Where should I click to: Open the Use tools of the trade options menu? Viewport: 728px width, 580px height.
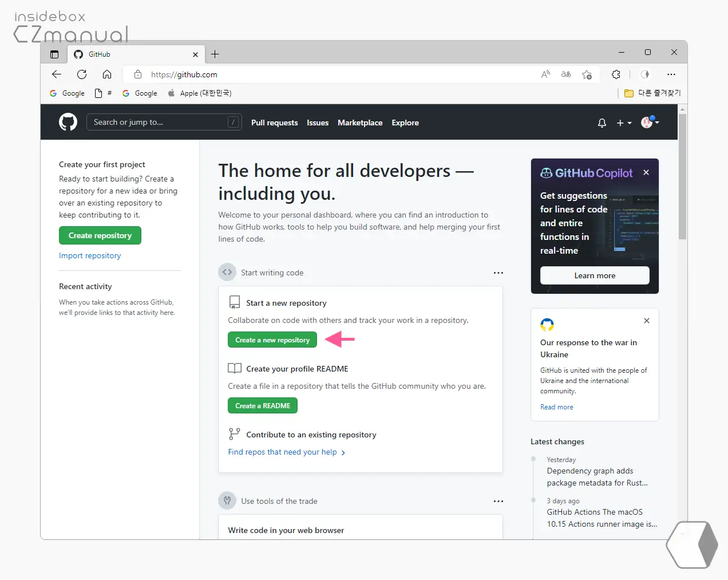(x=498, y=501)
